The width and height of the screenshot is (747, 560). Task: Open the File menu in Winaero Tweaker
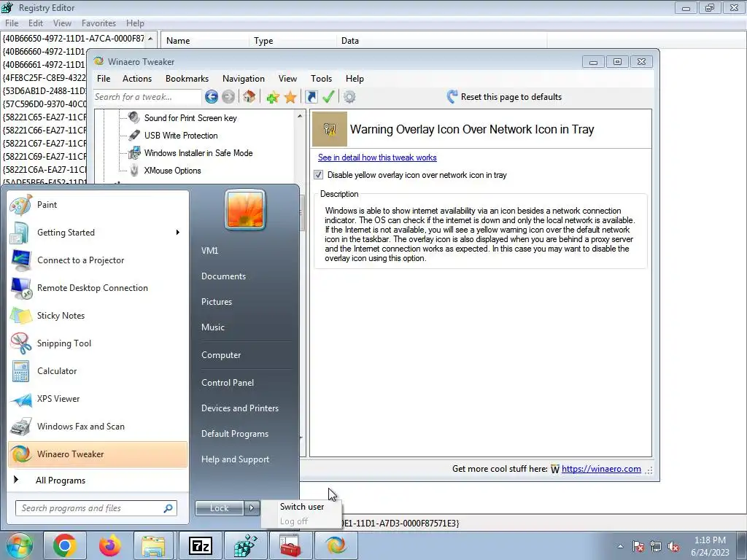coord(104,79)
